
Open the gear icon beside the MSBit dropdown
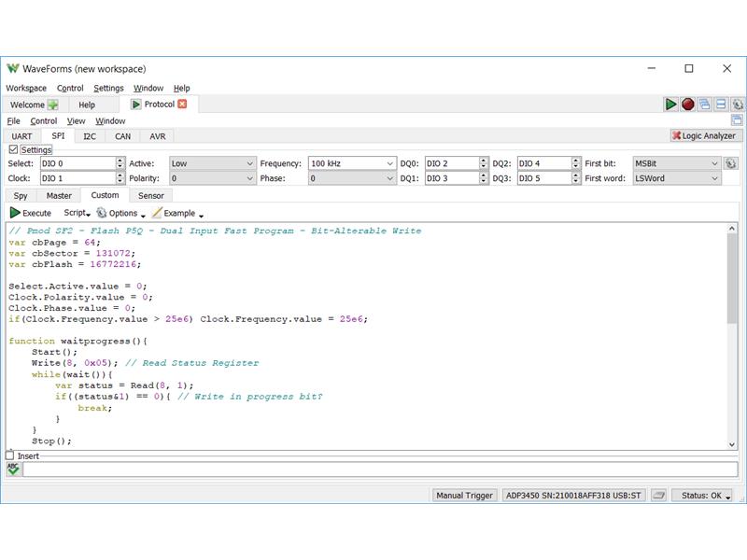(731, 163)
